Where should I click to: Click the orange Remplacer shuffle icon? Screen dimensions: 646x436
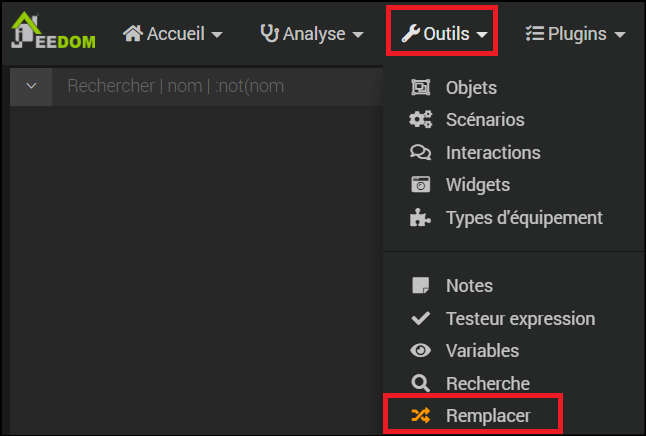click(x=420, y=415)
